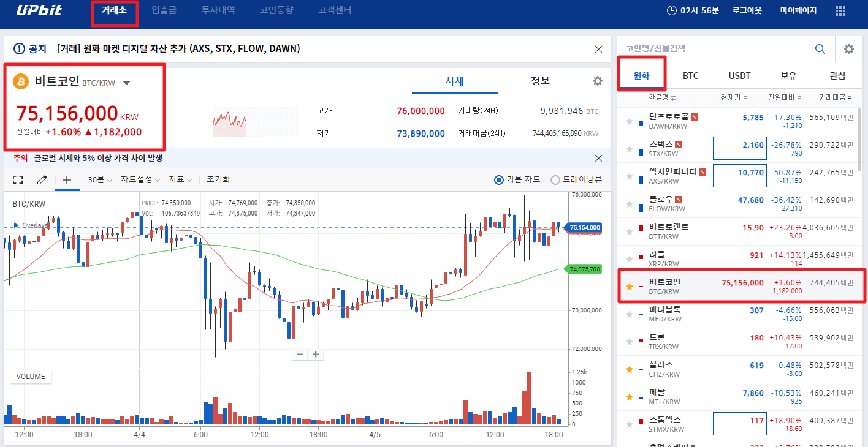Click the 공지 info icon
The image size is (868, 447).
click(x=18, y=48)
